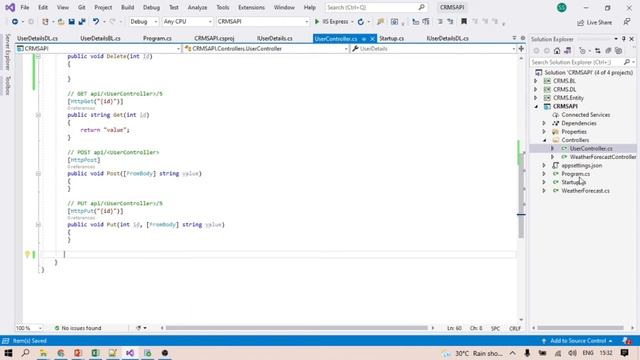The width and height of the screenshot is (640, 360).
Task: Open the 100 % zoom level dropdown
Action: [29, 328]
